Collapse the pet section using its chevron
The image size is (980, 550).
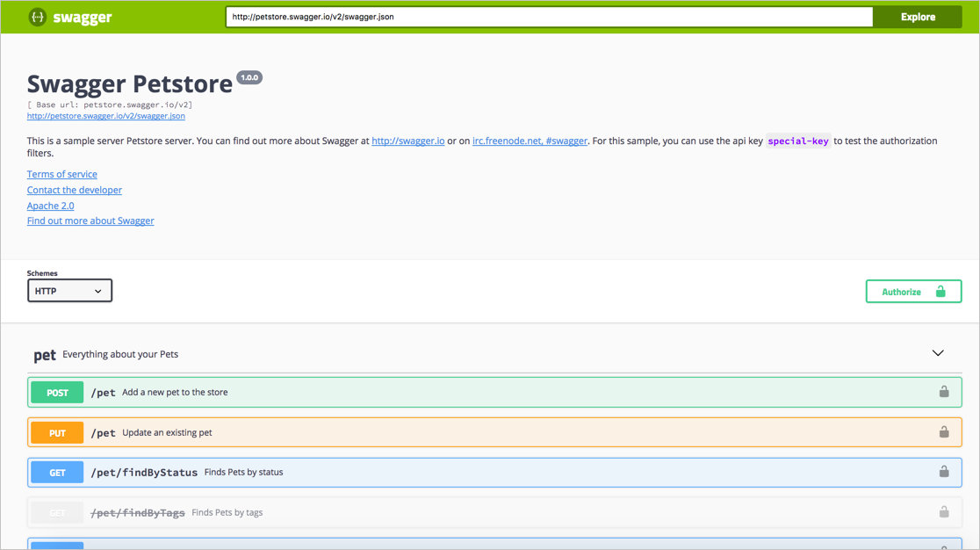937,352
